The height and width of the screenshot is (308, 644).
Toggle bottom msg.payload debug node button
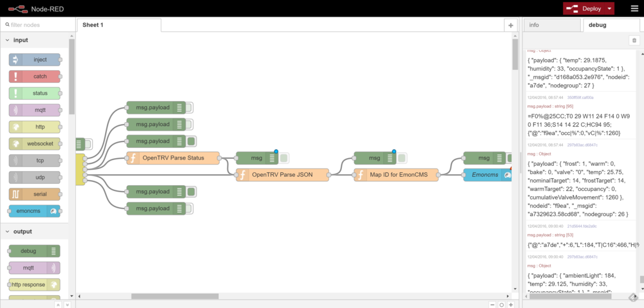pyautogui.click(x=189, y=208)
